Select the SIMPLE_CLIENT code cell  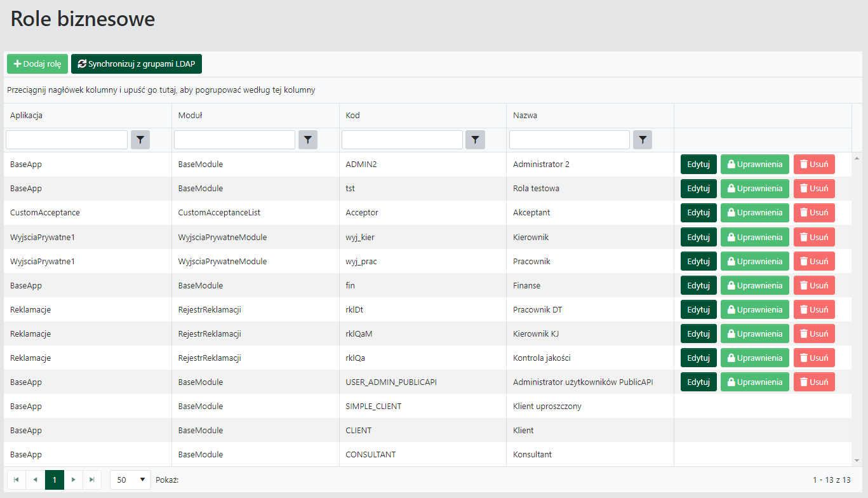point(423,406)
